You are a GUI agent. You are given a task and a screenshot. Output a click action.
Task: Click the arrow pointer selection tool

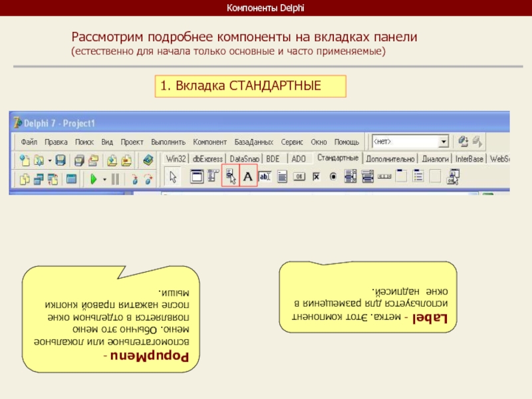click(x=173, y=177)
